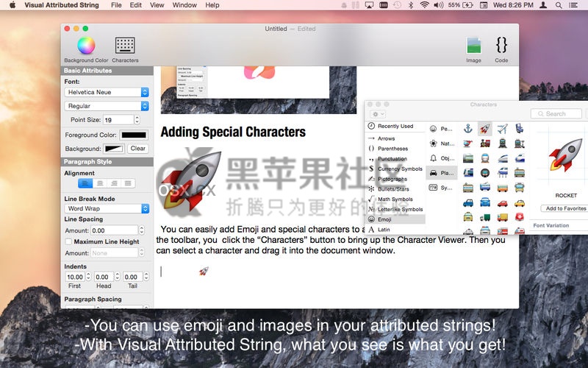This screenshot has width=588, height=368.
Task: Open the volume control menu
Action: click(438, 5)
